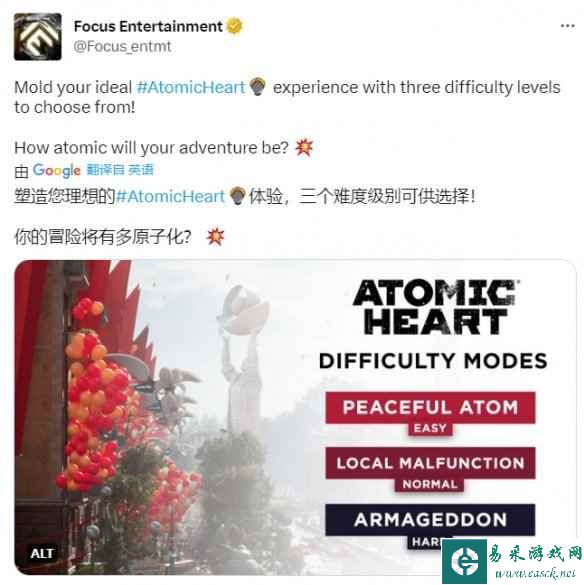
Task: Open the @Focus_entmt handle link
Action: coord(122,47)
